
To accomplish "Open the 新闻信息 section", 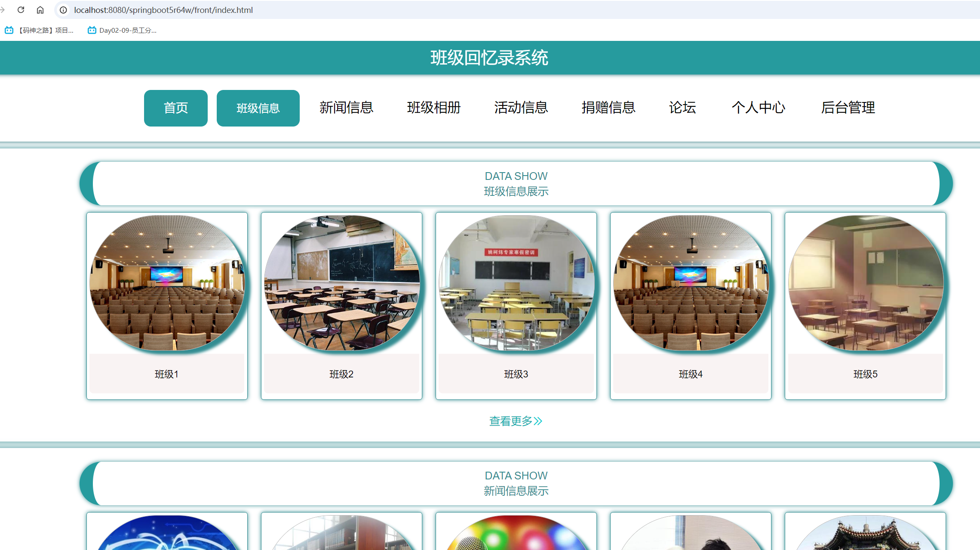I will [x=347, y=108].
